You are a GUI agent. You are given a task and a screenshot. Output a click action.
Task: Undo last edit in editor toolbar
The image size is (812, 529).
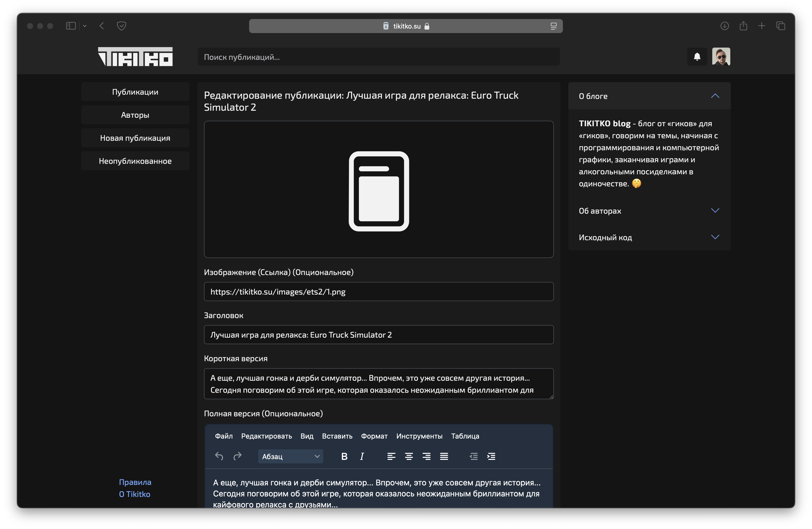point(219,456)
